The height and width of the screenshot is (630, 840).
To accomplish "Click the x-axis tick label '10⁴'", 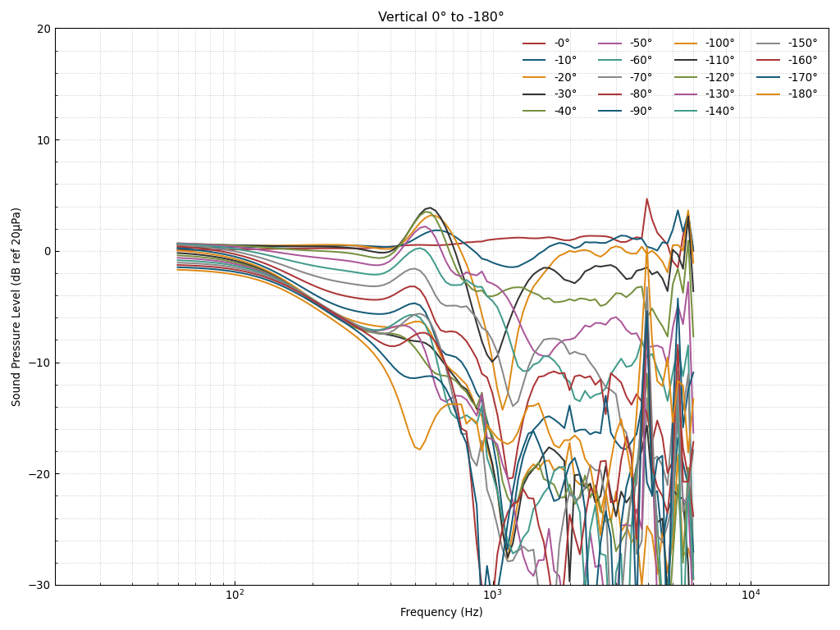I will tap(751, 595).
